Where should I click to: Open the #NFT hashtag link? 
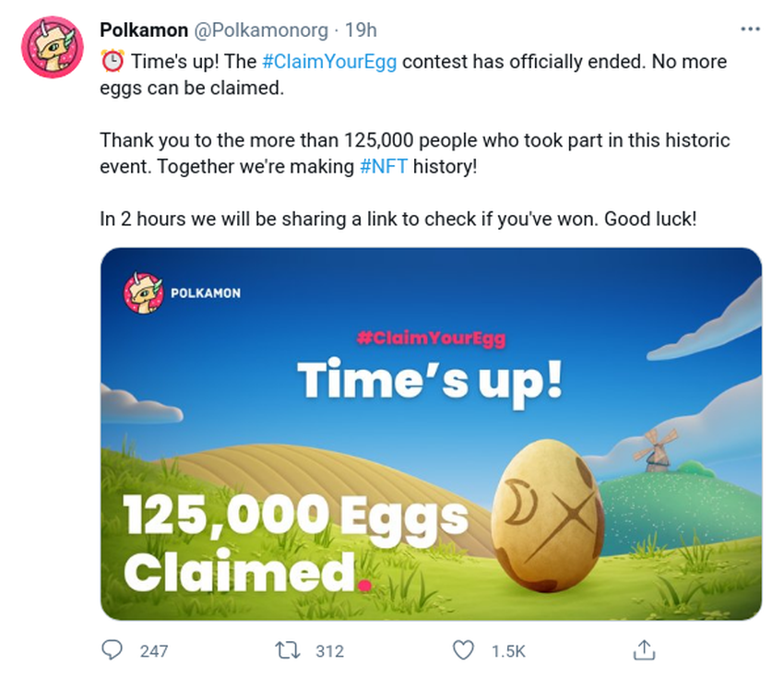[384, 166]
